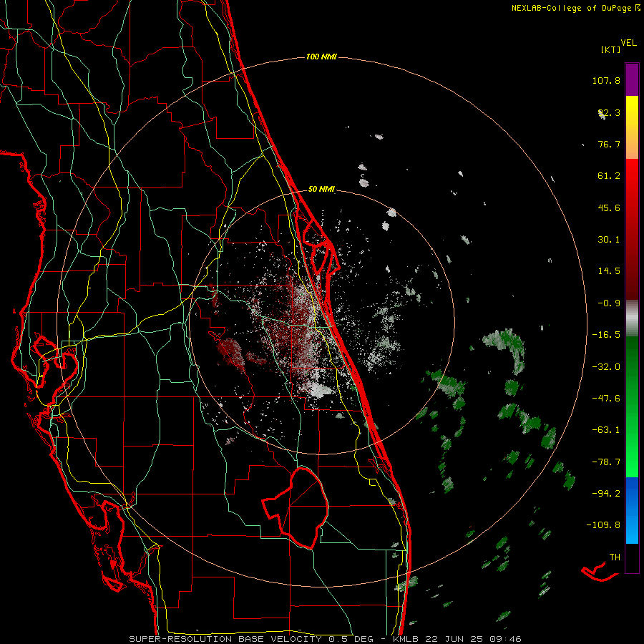Image resolution: width=644 pixels, height=644 pixels.
Task: Click the [KT] units label
Action: (x=611, y=49)
